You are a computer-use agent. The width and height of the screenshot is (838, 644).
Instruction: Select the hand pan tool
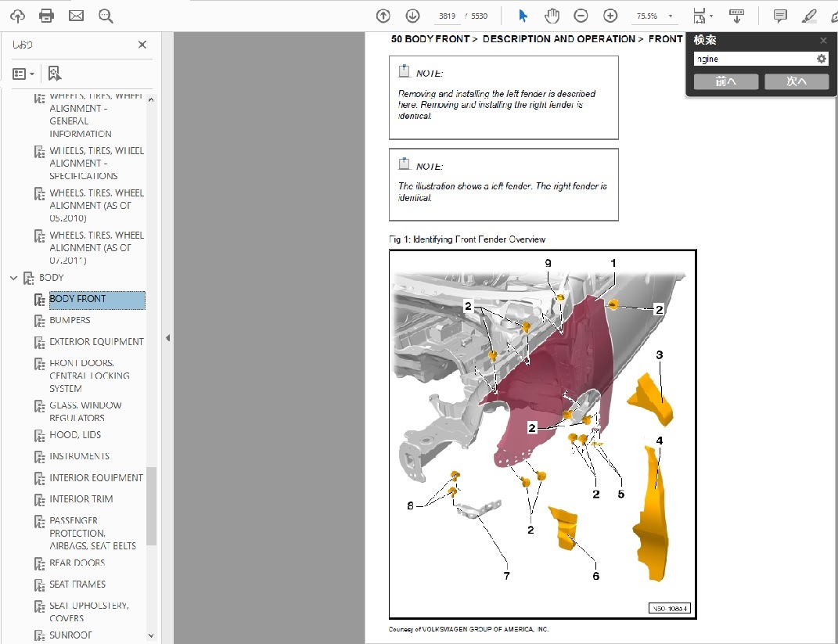(x=552, y=16)
